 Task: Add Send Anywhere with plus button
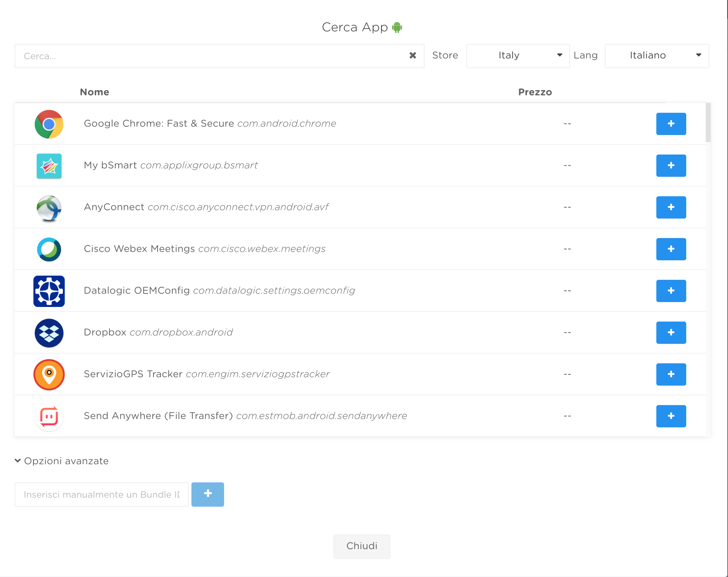coord(671,416)
